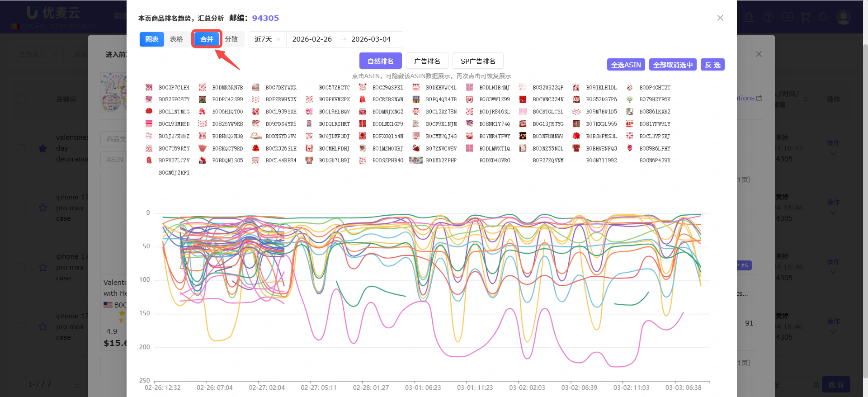Open end date picker showing 2026-03-04

(x=371, y=39)
